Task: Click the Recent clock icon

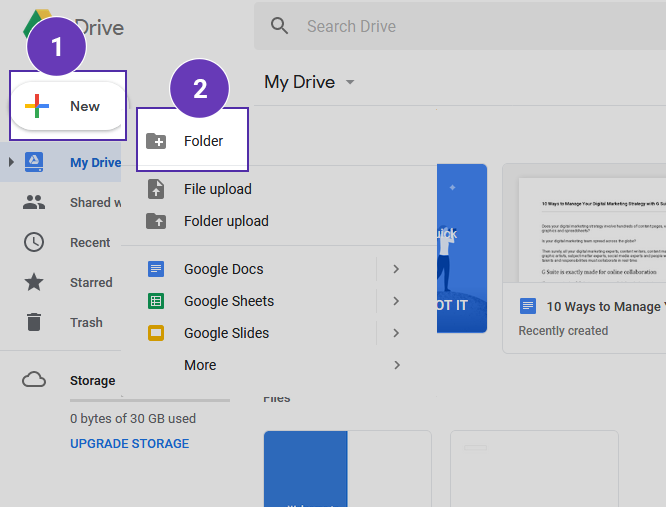Action: [34, 242]
